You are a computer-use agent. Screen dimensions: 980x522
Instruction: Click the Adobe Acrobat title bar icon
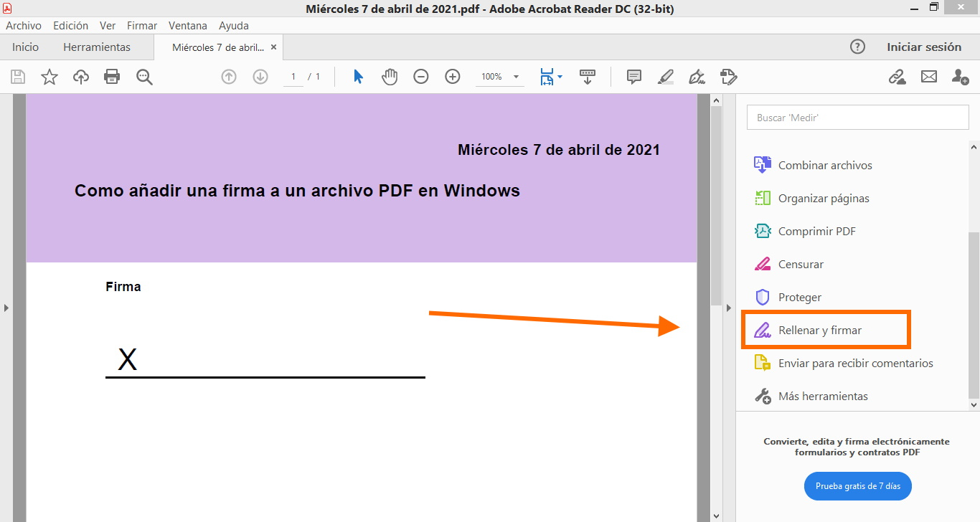pyautogui.click(x=8, y=8)
